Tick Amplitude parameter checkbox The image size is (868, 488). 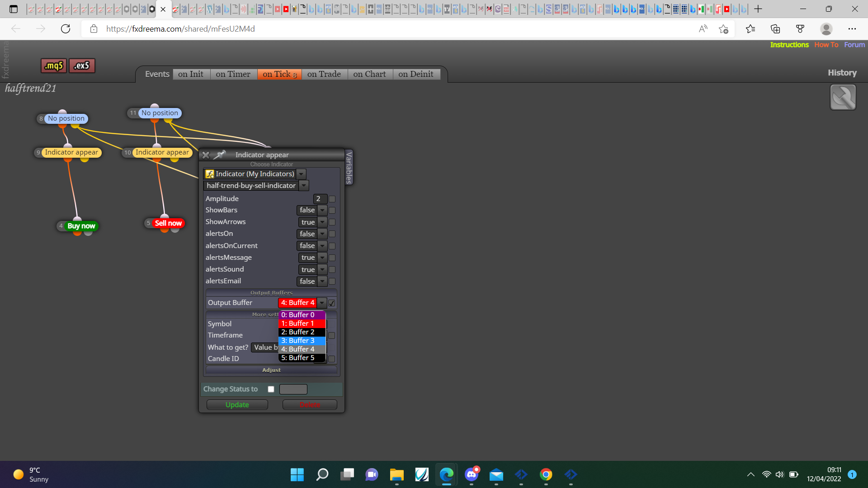(332, 199)
